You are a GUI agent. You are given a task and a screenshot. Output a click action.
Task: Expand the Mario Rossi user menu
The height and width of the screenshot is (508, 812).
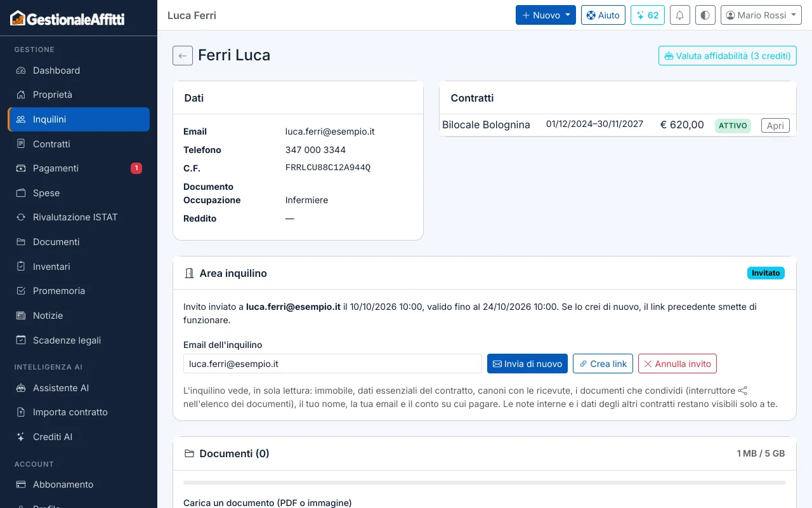click(761, 15)
